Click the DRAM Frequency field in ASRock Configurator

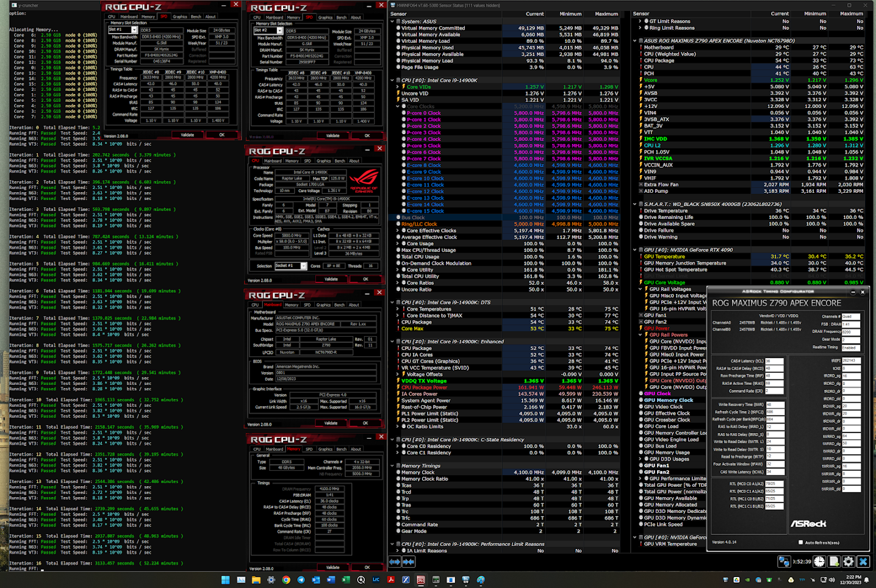(851, 332)
